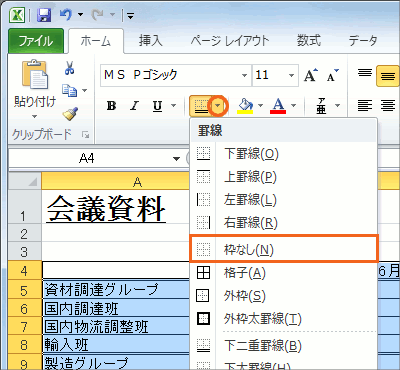Click the phonetic guide (ふりがな) icon
Viewport: 400px width, 370px height.
(x=321, y=106)
